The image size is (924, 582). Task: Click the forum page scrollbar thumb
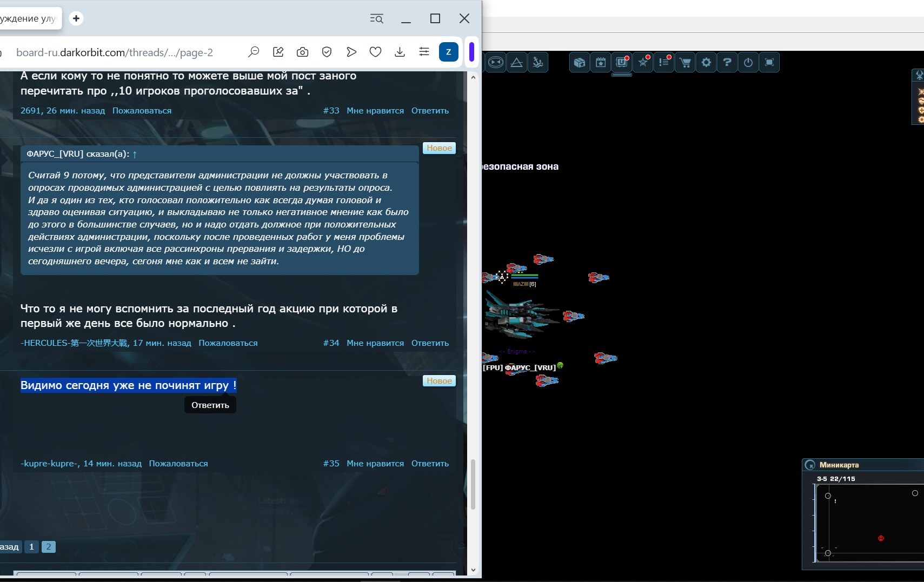pos(473,484)
